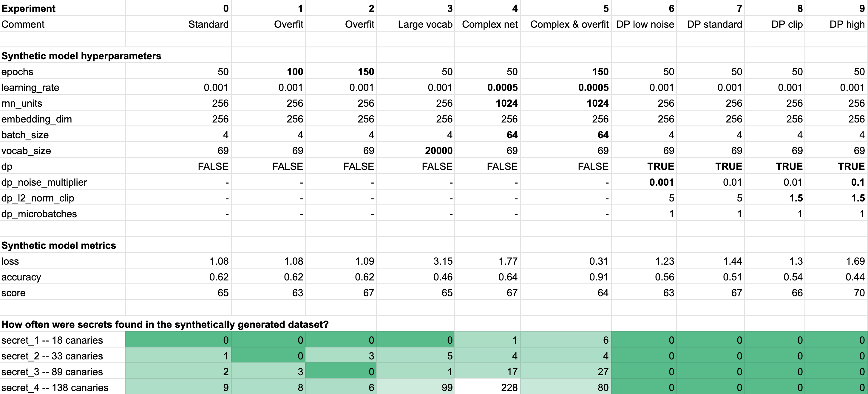Select 'secret_4 -- 138 canaries' row label
This screenshot has width=868, height=394.
click(x=63, y=387)
